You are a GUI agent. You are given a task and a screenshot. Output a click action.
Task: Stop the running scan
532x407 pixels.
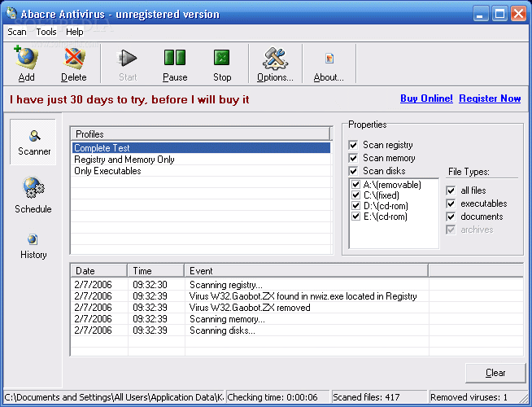[x=222, y=57]
